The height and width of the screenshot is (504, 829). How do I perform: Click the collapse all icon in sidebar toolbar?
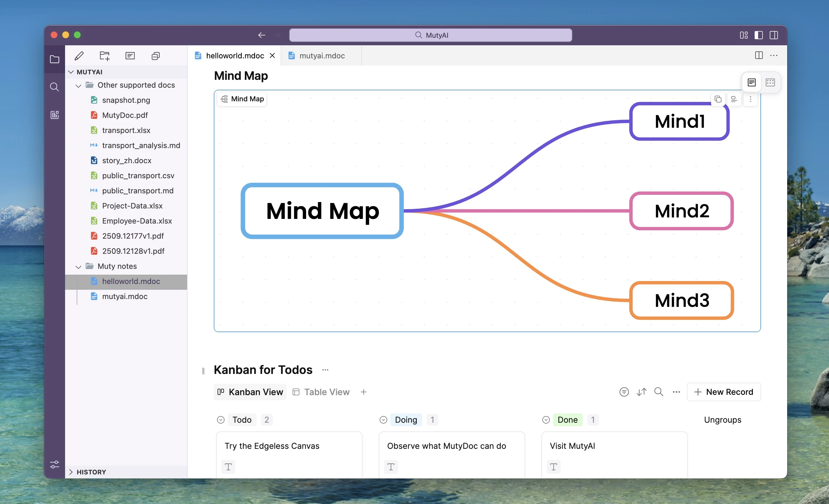155,56
